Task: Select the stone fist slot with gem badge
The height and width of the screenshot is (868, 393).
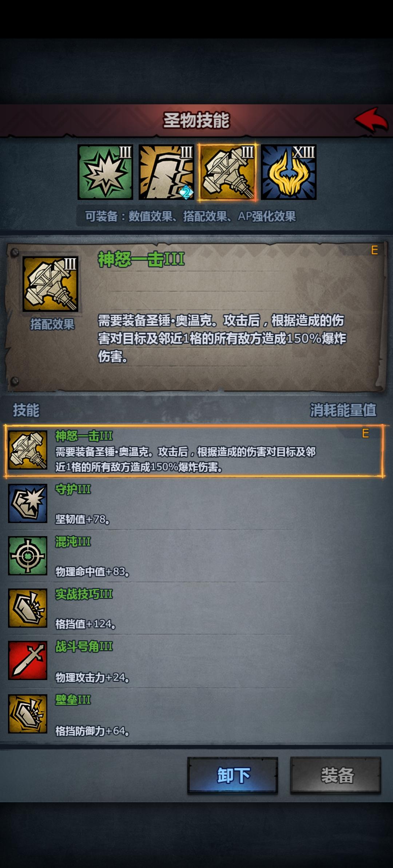Action: (x=166, y=172)
